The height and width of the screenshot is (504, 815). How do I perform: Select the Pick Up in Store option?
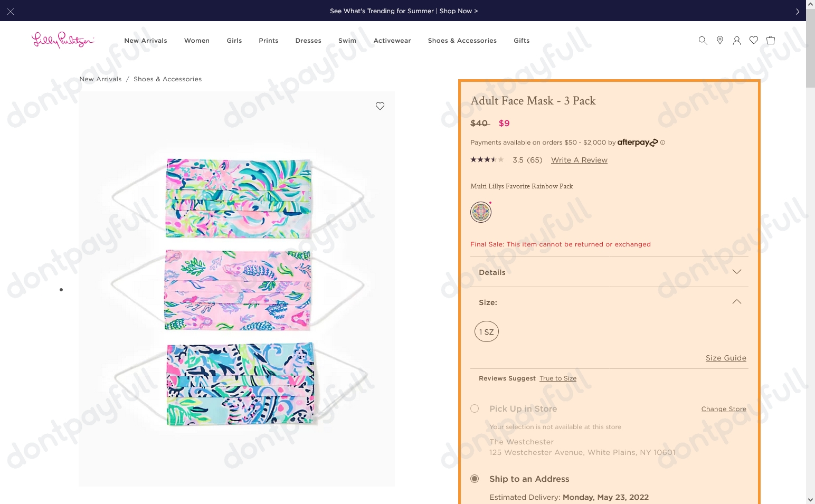(x=474, y=408)
